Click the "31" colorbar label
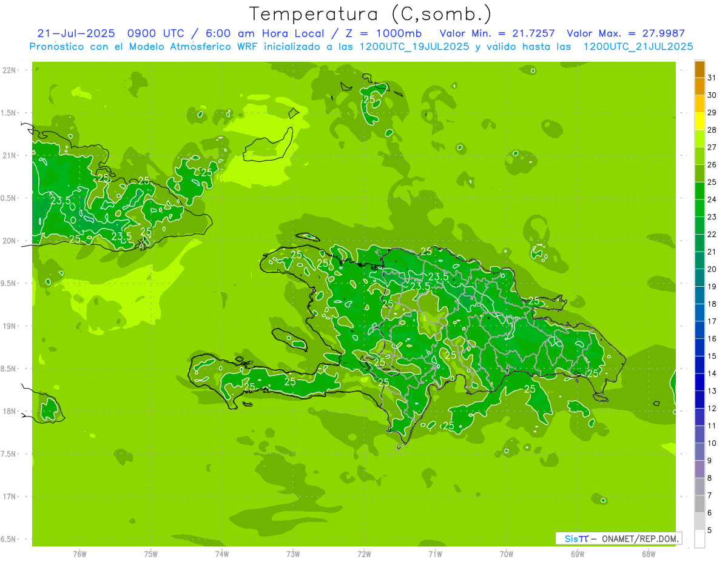The height and width of the screenshot is (562, 728). 712,78
